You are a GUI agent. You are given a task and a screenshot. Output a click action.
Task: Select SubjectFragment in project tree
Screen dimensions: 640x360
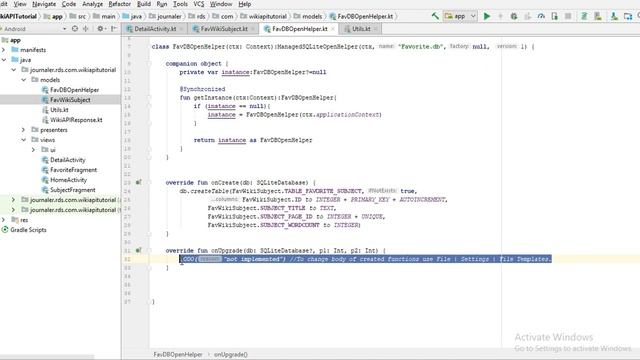pos(69,190)
